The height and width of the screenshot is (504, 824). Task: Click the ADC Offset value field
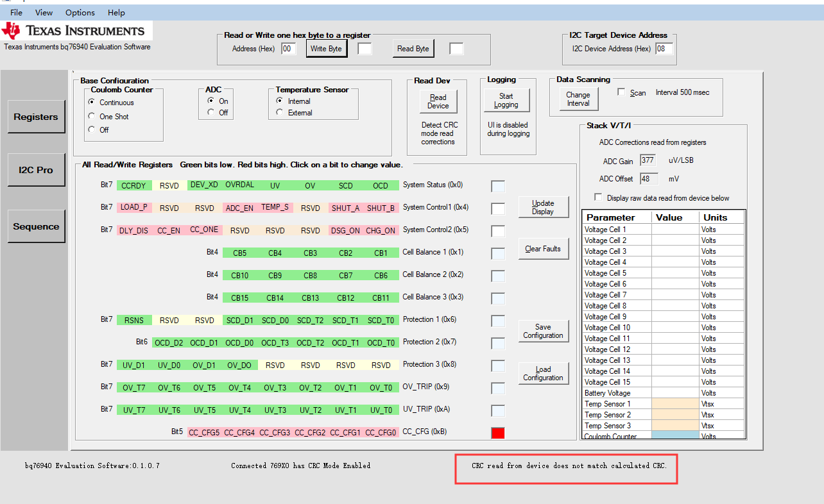point(648,179)
